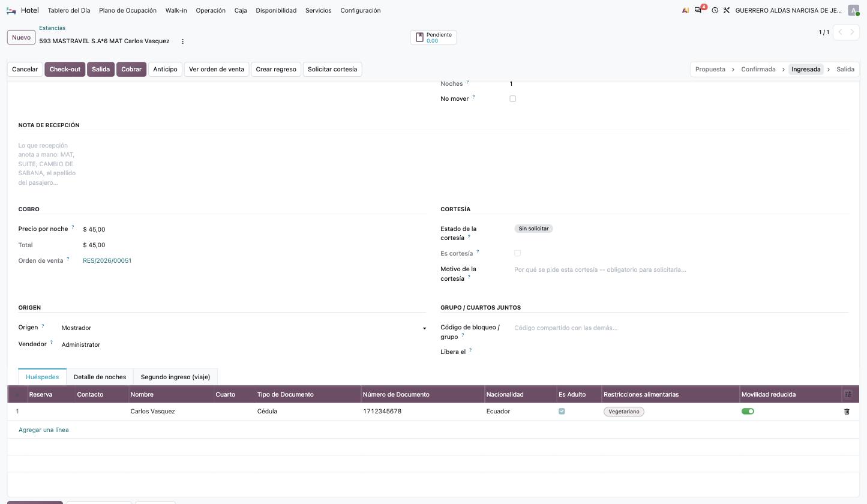
Task: Click the Hotel app logo icon
Action: [x=11, y=10]
